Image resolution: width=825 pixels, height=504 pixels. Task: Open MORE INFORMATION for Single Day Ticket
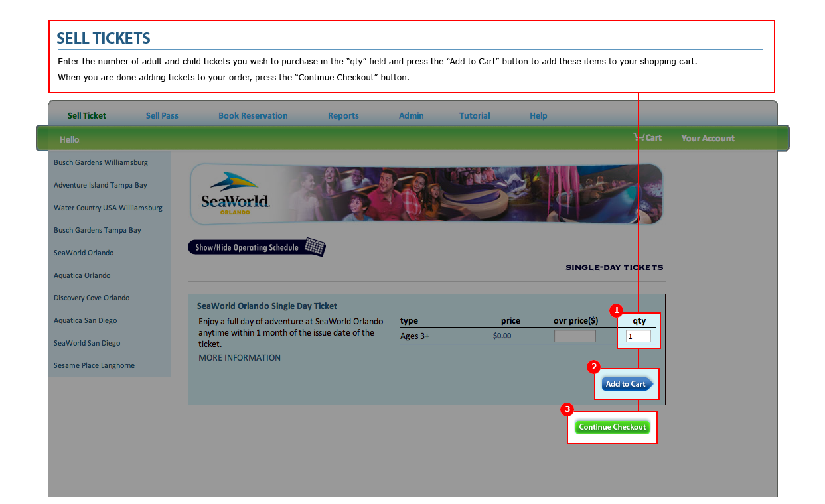pos(240,357)
